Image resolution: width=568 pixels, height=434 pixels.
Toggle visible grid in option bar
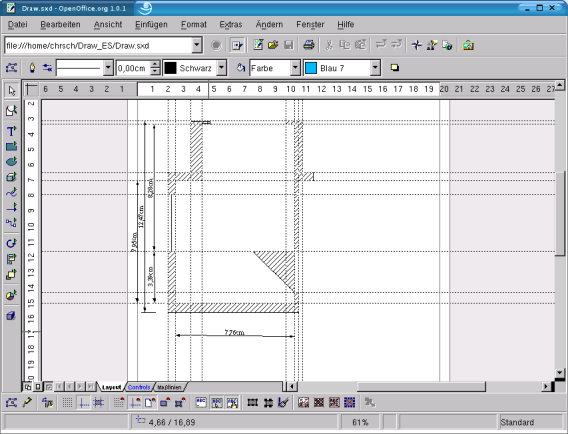[x=67, y=402]
